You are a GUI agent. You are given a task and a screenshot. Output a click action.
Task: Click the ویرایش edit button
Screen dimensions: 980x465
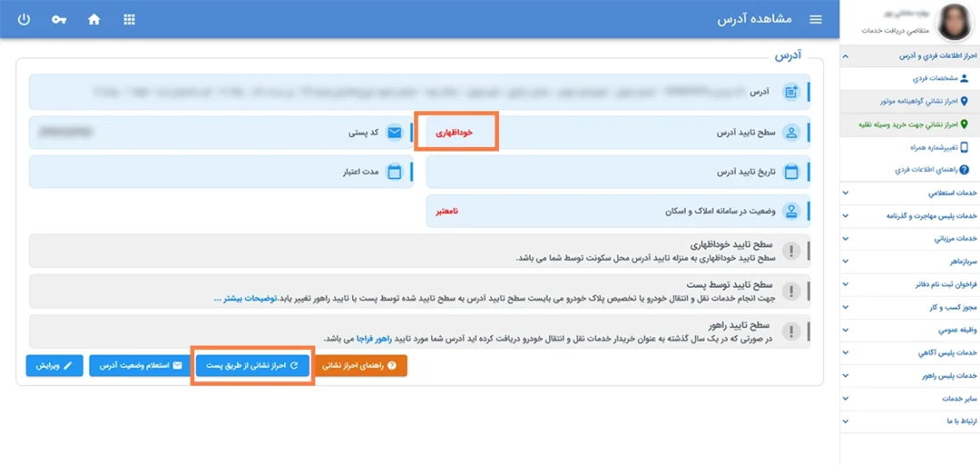pyautogui.click(x=54, y=365)
